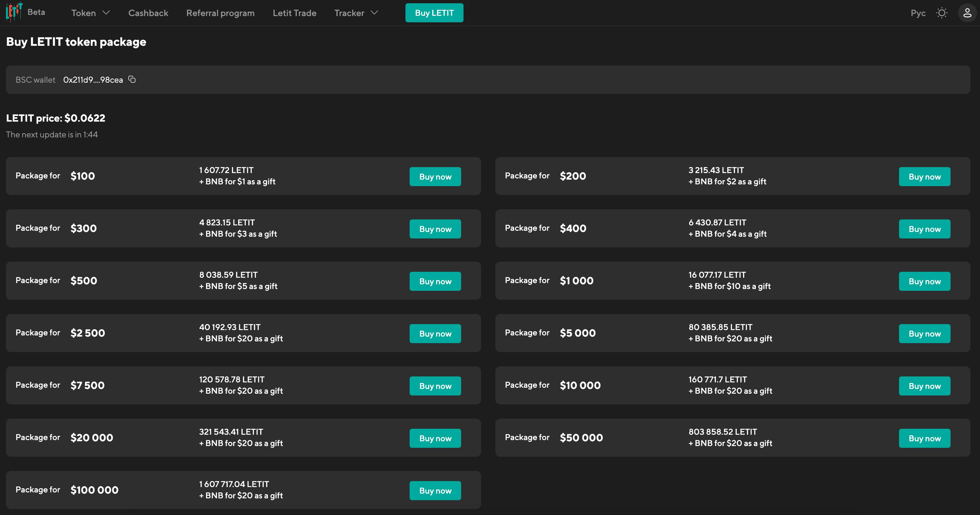Buy the $200 package

(924, 177)
